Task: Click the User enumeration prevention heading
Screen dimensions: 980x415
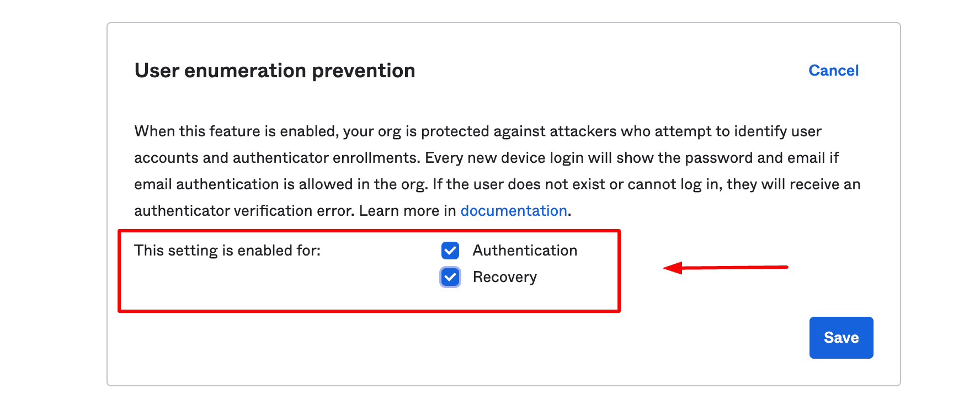Action: (274, 71)
